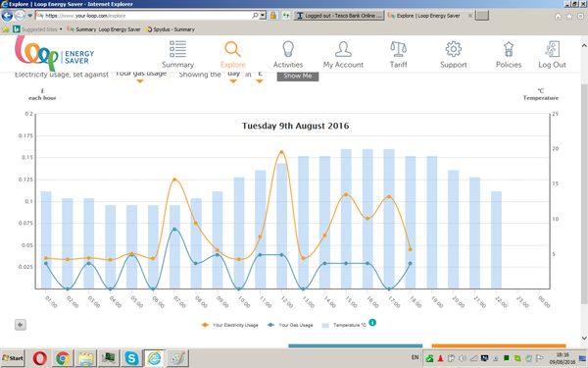Open Summary Loop Energy Saver bookmark
The width and height of the screenshot is (588, 368).
click(104, 29)
